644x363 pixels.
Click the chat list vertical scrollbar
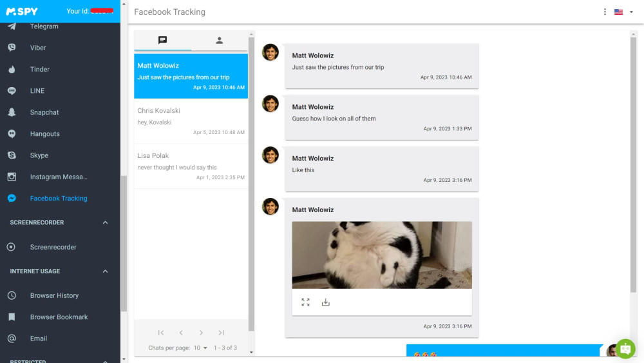pyautogui.click(x=251, y=184)
